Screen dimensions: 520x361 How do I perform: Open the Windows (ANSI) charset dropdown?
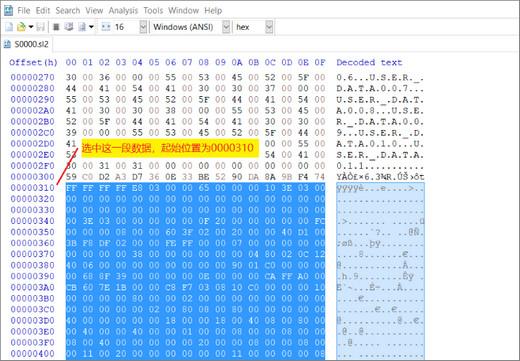[226, 27]
